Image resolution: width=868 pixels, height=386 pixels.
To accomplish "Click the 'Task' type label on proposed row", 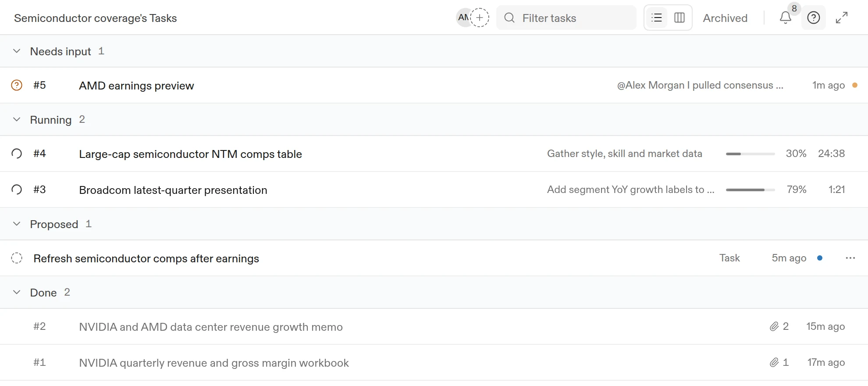I will tap(729, 258).
